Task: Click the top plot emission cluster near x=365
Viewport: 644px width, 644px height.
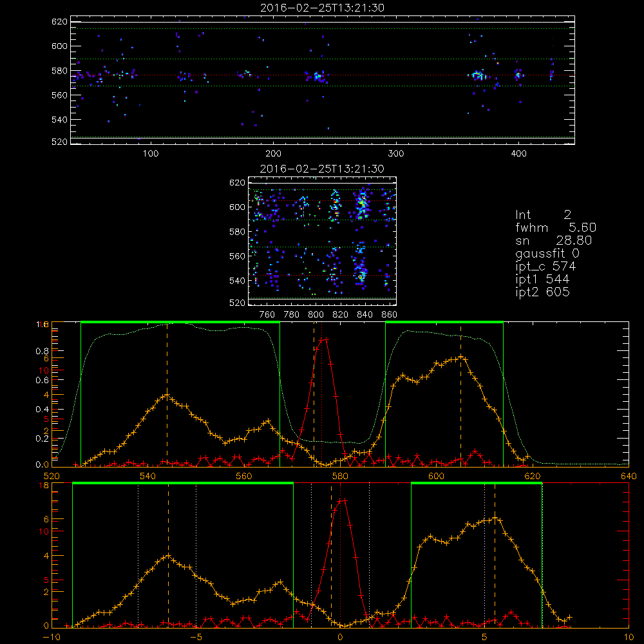Action: click(x=478, y=75)
